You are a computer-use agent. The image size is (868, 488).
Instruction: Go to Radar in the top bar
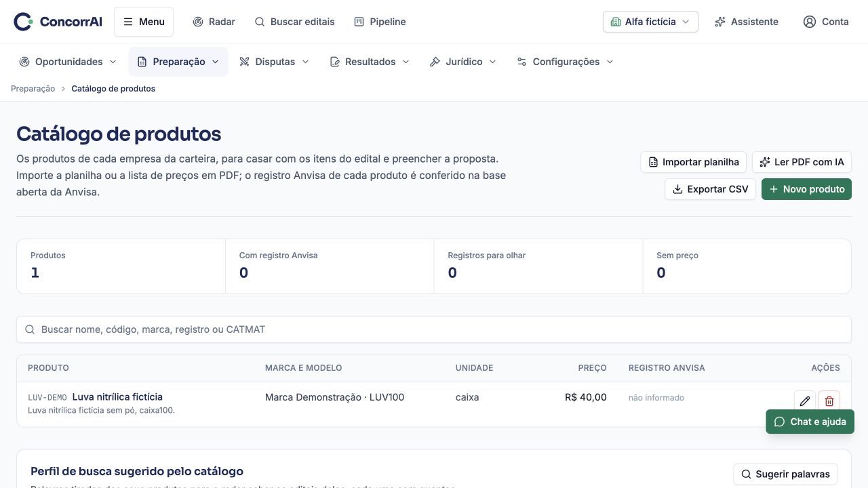[214, 22]
